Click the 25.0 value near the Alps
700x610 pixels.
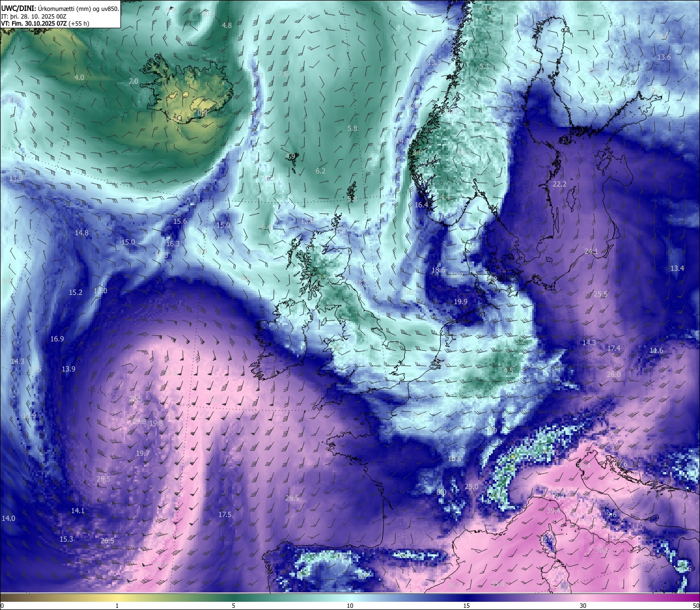click(471, 486)
